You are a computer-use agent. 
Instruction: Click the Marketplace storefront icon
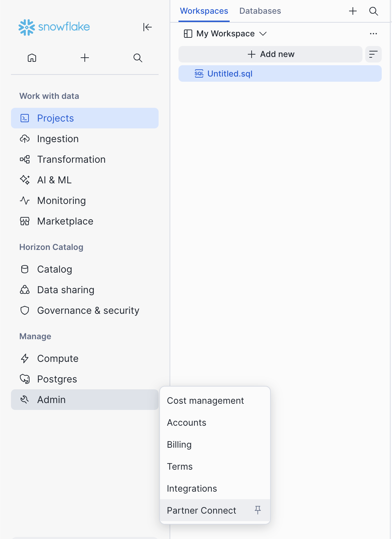click(25, 221)
